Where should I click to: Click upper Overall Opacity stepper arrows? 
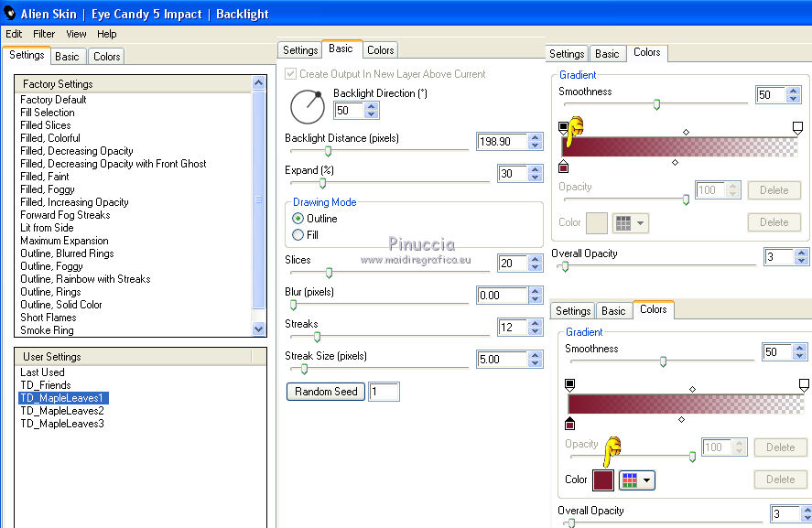click(802, 257)
